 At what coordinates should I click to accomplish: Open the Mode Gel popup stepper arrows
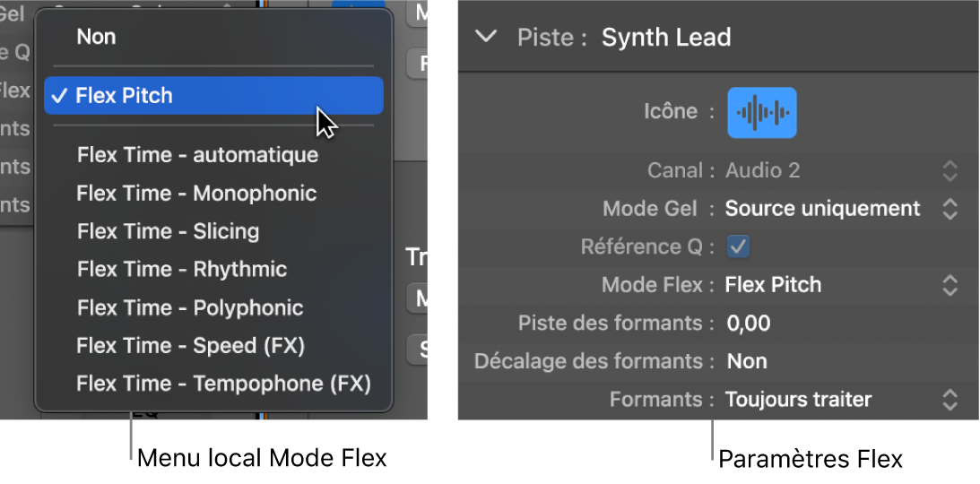tap(950, 209)
